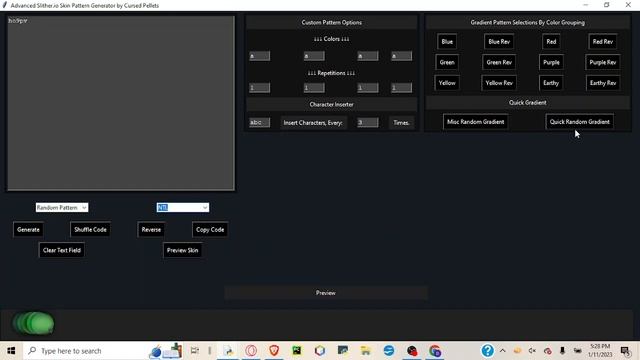Copy the code with Copy Code
The image size is (640, 360).
click(210, 229)
